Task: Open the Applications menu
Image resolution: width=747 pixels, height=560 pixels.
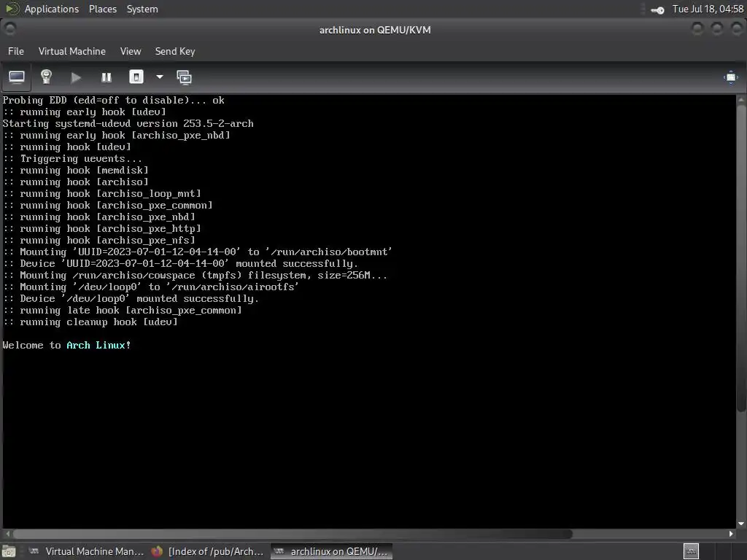Action: [52, 9]
